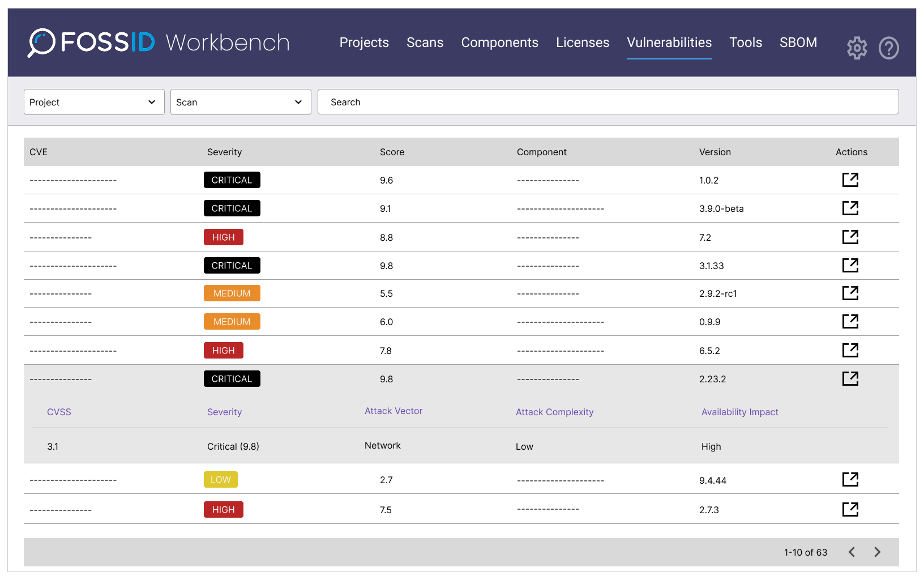Open external link for version 3.9.0-beta row
924x580 pixels.
[x=850, y=208]
